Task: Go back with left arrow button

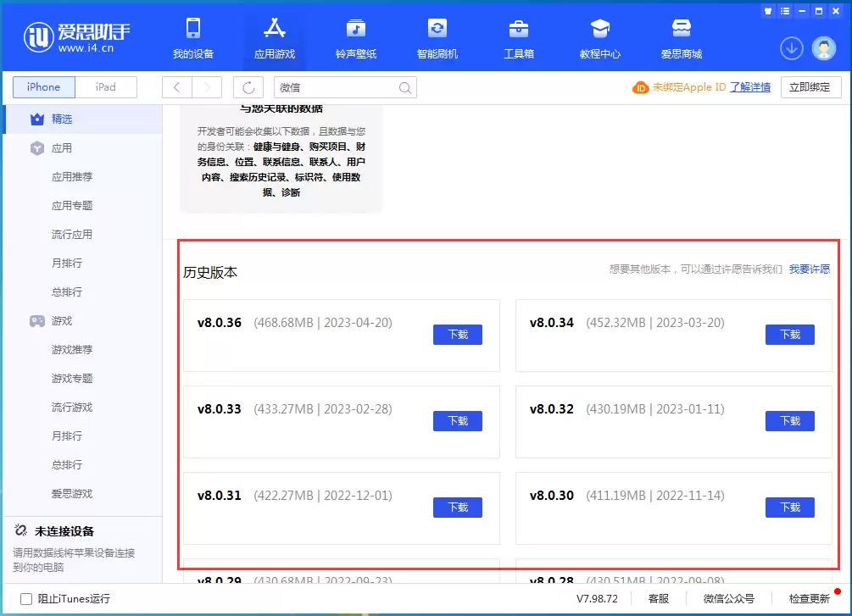Action: coord(176,87)
